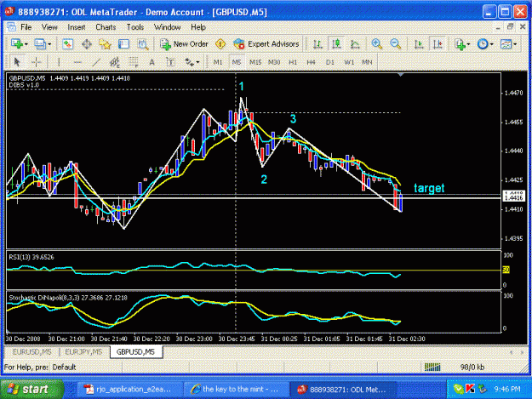The height and width of the screenshot is (399, 532).
Task: Click the red K tray icon
Action: (470, 389)
